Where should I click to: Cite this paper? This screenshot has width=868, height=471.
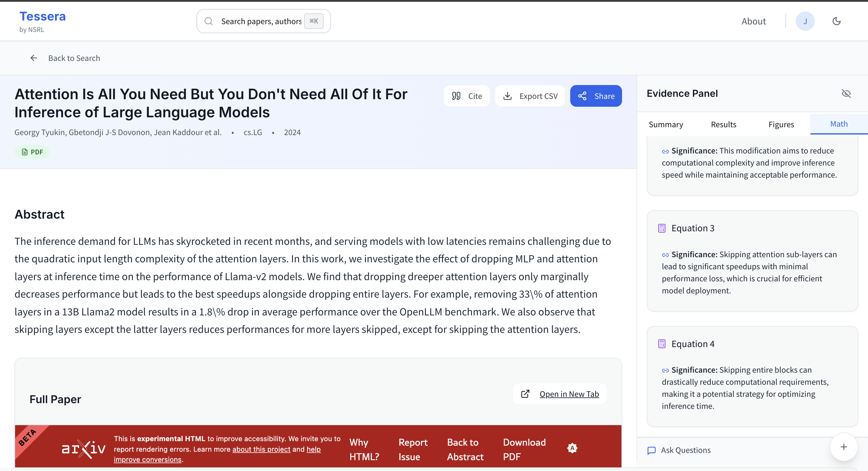(x=466, y=96)
